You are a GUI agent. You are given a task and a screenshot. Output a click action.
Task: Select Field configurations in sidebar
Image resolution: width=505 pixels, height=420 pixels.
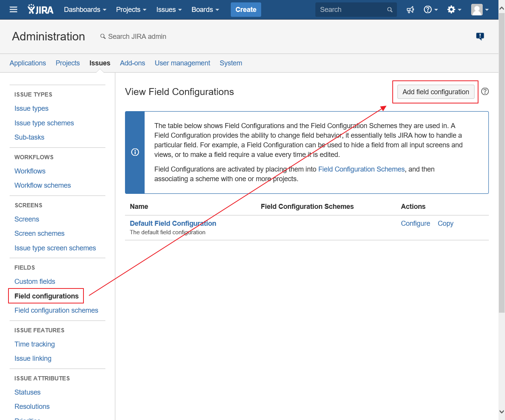pyautogui.click(x=47, y=296)
